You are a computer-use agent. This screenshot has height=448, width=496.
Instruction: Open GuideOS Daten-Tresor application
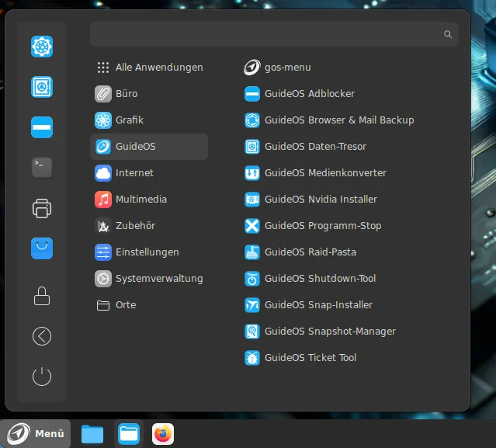314,147
